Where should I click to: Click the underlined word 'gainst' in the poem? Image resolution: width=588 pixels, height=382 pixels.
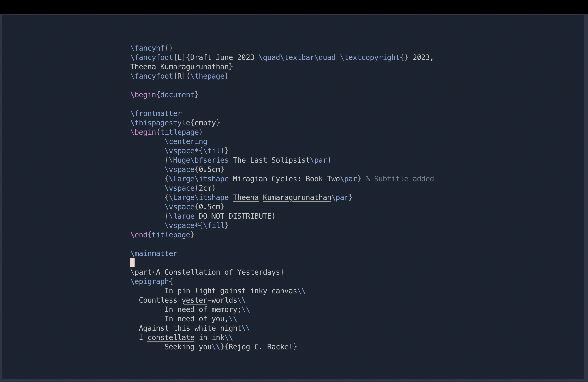pos(233,291)
